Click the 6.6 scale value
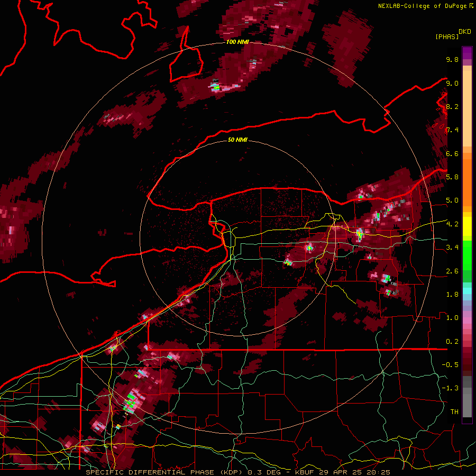Image resolution: width=476 pixels, height=476 pixels. pyautogui.click(x=452, y=153)
